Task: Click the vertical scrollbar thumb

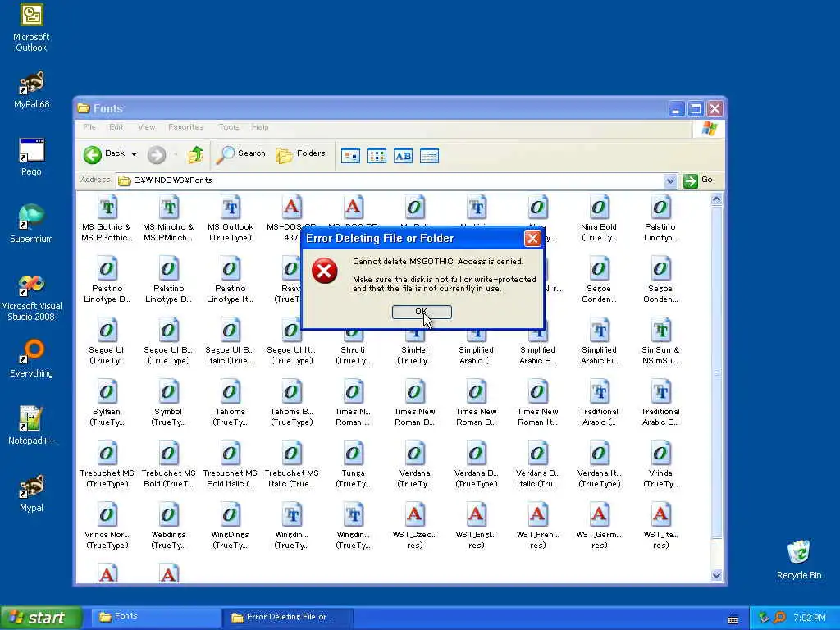Action: [717, 372]
